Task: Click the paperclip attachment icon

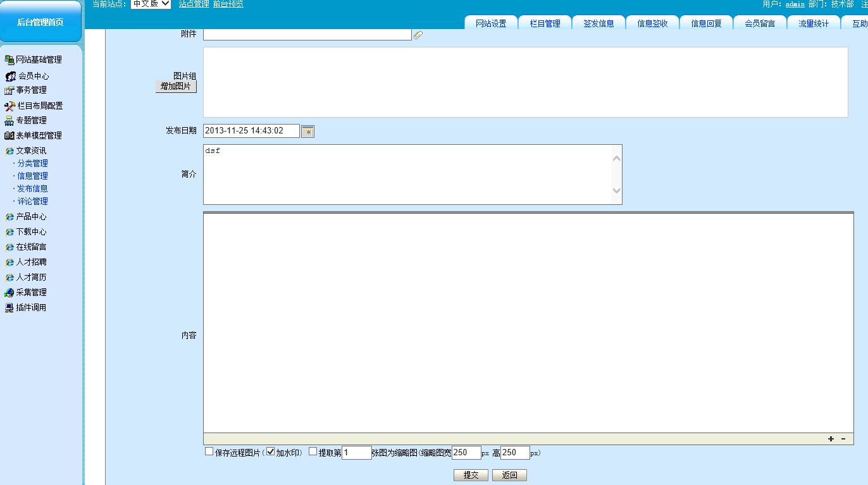Action: pos(418,35)
